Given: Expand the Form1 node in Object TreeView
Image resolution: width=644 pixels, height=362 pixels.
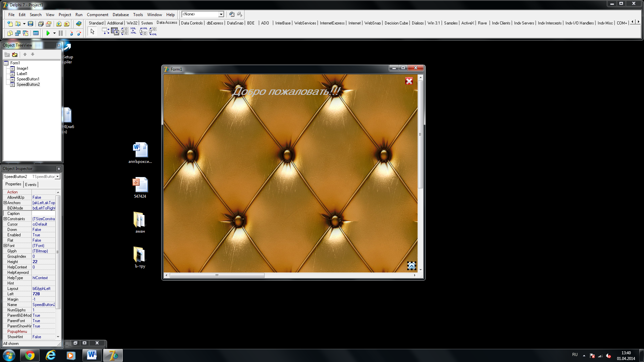Looking at the screenshot, I should pyautogui.click(x=6, y=63).
